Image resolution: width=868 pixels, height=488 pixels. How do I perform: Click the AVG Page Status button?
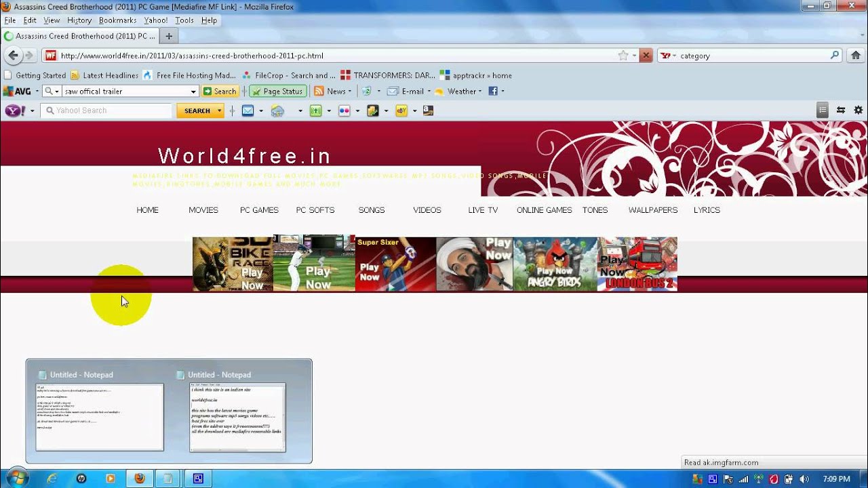pyautogui.click(x=277, y=91)
